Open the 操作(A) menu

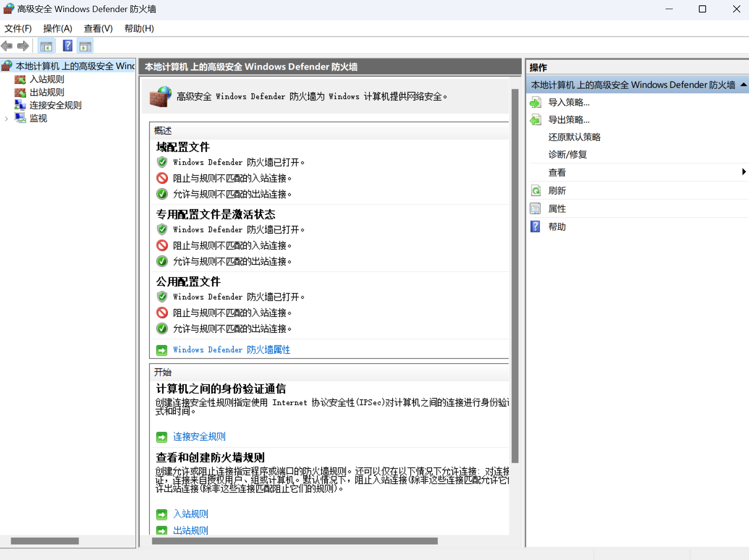point(58,28)
